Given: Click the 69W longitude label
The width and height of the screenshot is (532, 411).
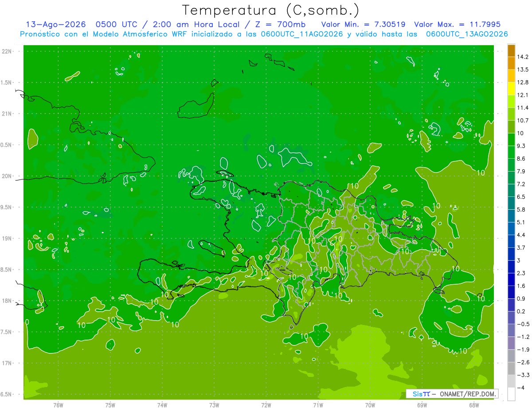Looking at the screenshot, I should (422, 405).
